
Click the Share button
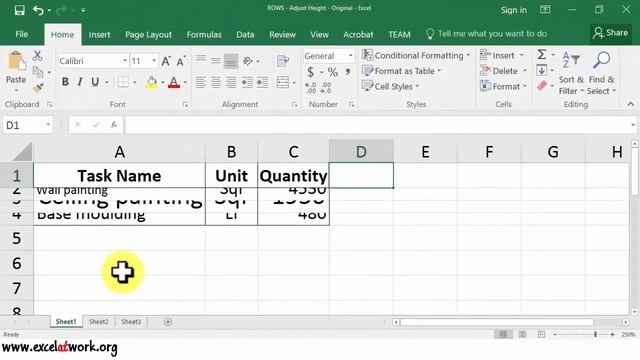tap(611, 33)
